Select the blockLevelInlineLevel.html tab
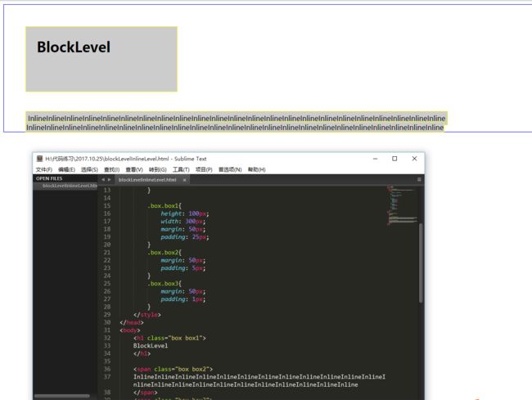 [x=147, y=180]
